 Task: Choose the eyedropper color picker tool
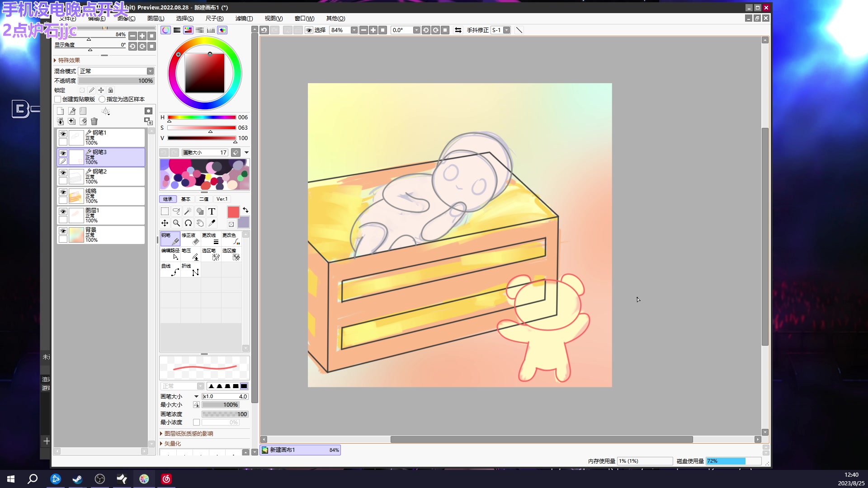pyautogui.click(x=212, y=223)
